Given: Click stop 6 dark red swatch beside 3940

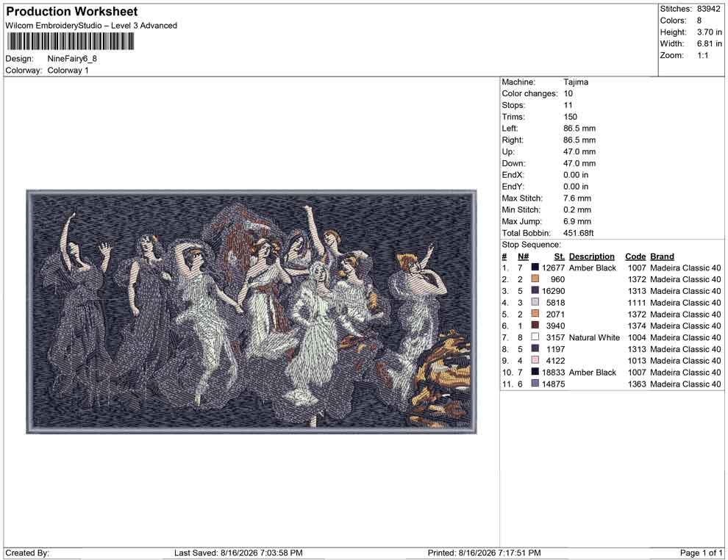Looking at the screenshot, I should tap(535, 325).
